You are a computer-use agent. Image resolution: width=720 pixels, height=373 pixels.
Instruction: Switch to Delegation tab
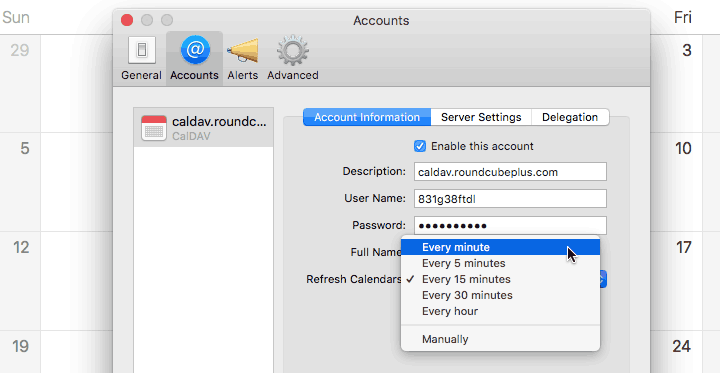pyautogui.click(x=570, y=117)
